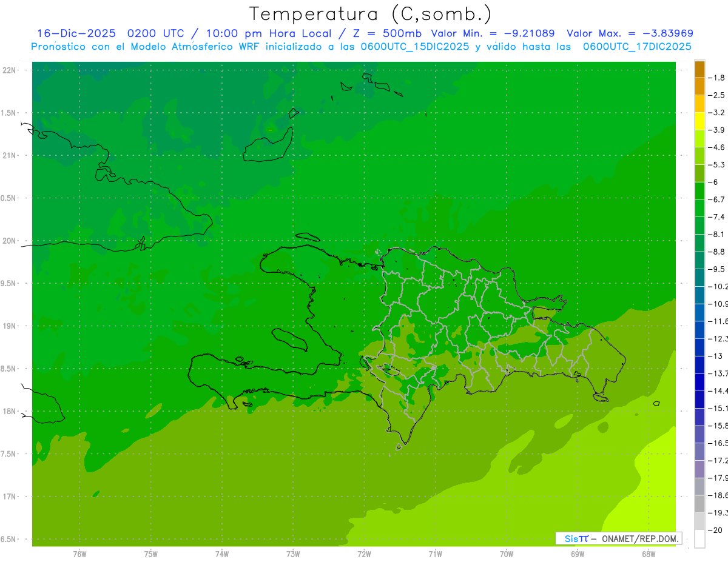The height and width of the screenshot is (562, 728).
Task: Click the '8.5N' latitude label
Action: [x=9, y=369]
